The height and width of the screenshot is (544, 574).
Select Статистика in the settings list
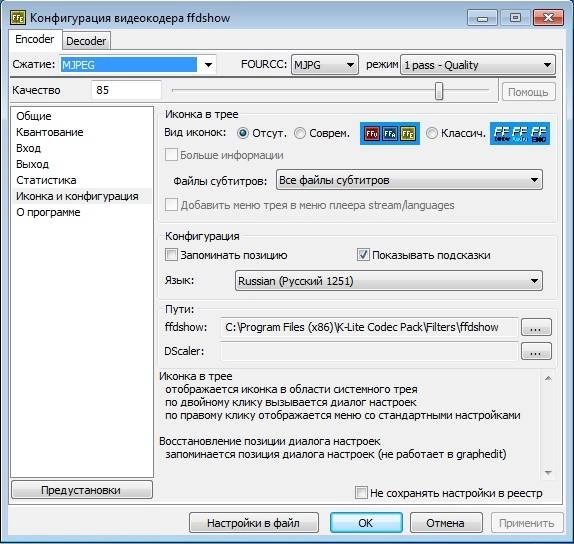pyautogui.click(x=46, y=180)
